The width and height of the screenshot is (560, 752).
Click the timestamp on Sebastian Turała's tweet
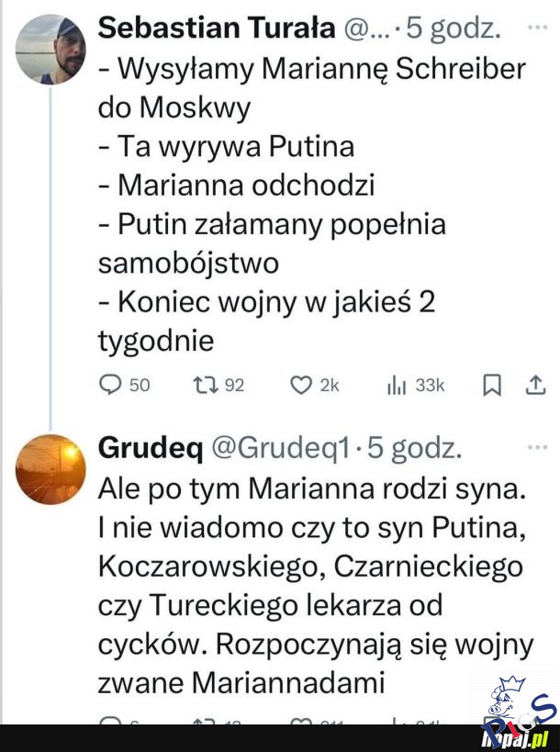tap(454, 28)
